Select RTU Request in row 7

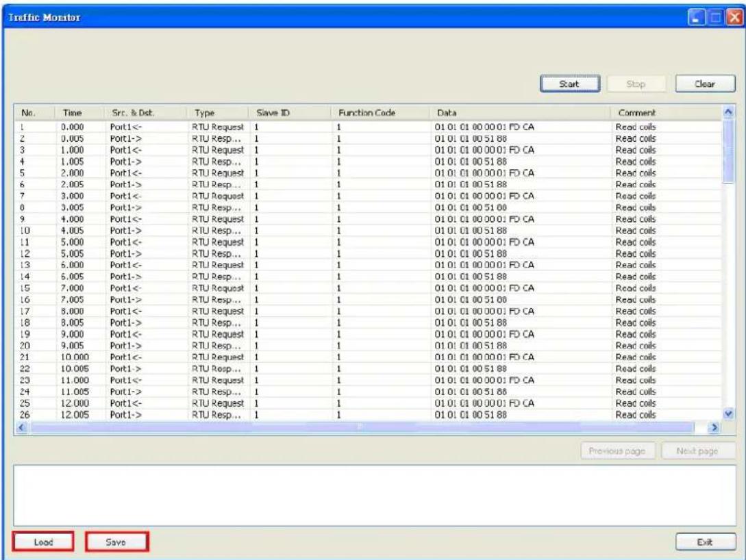pyautogui.click(x=218, y=196)
